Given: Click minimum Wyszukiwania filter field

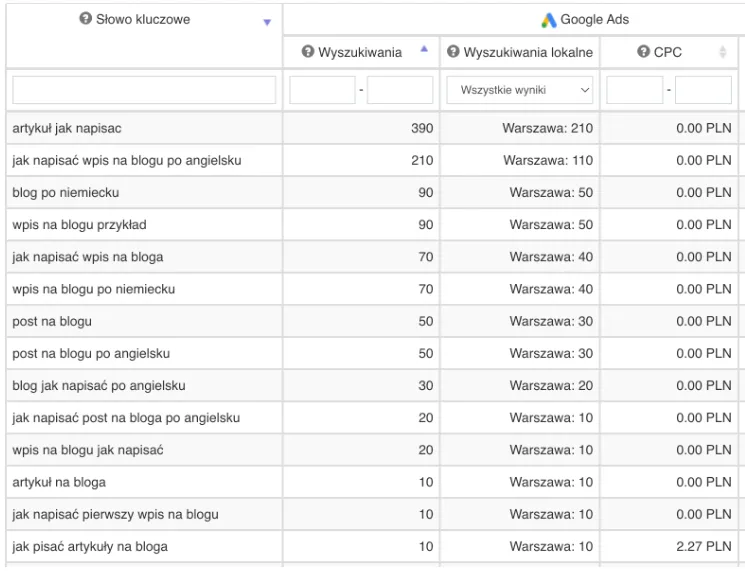Looking at the screenshot, I should coord(322,90).
